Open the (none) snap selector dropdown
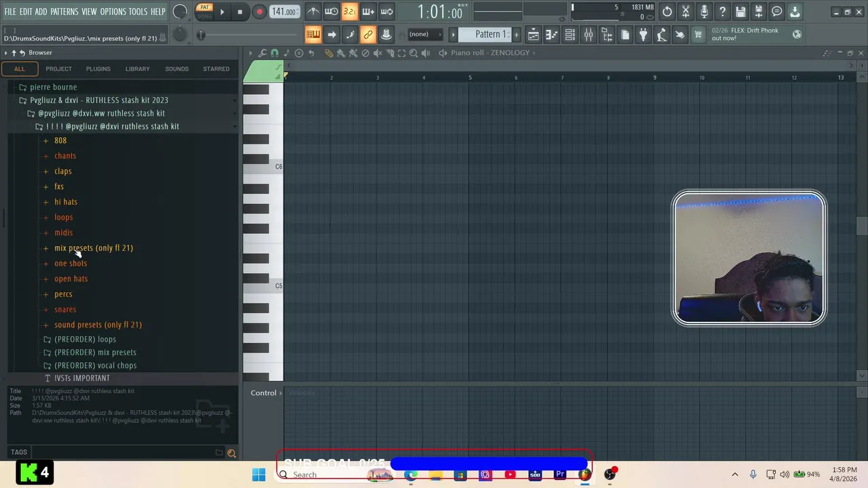 (x=425, y=35)
